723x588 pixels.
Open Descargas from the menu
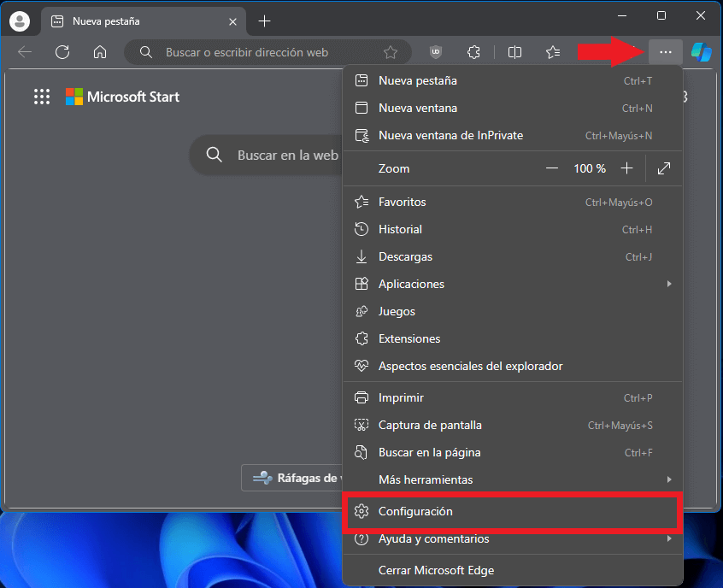coord(513,257)
